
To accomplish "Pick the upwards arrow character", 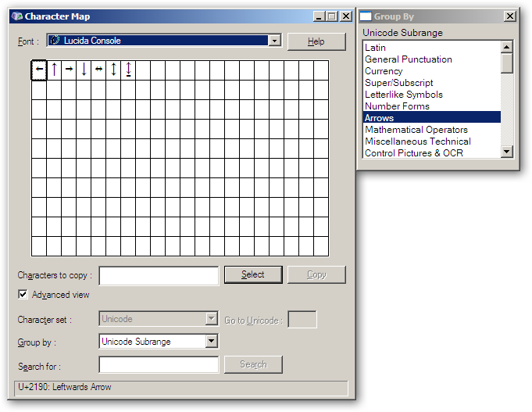I will point(54,70).
